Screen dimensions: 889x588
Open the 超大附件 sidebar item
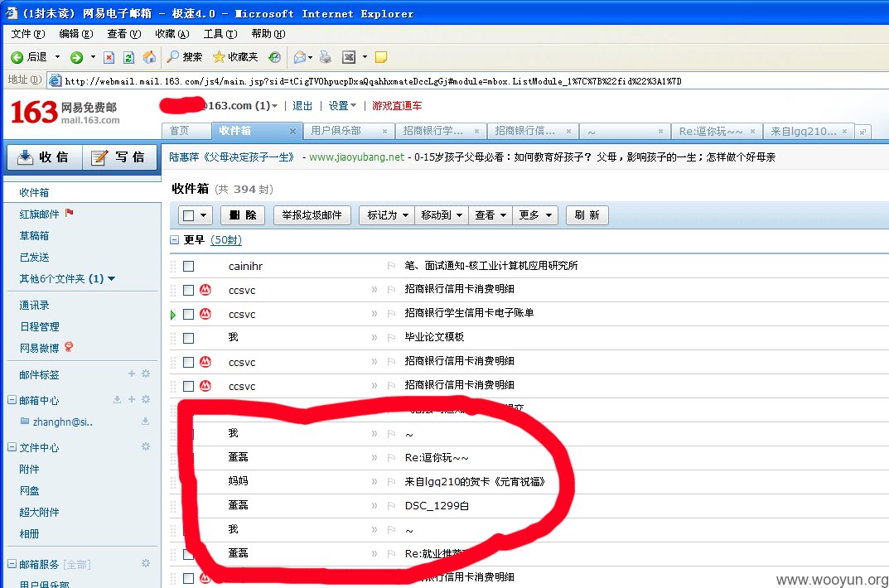(39, 512)
